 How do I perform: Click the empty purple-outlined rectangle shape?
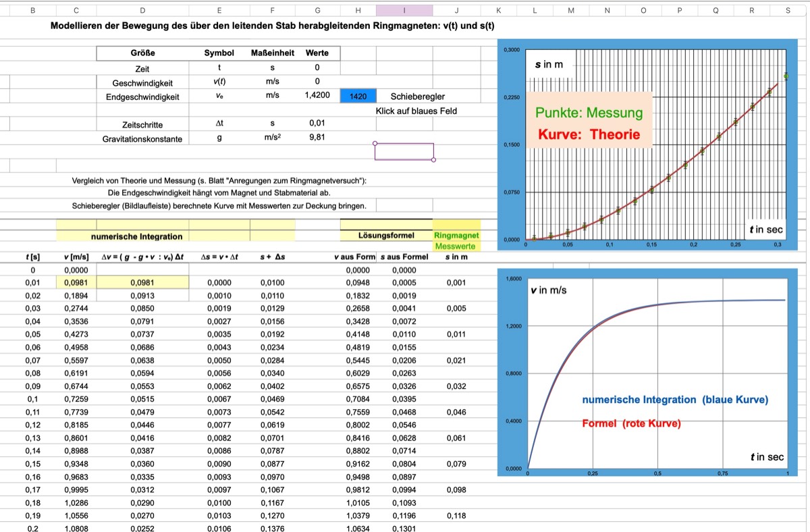tap(404, 151)
